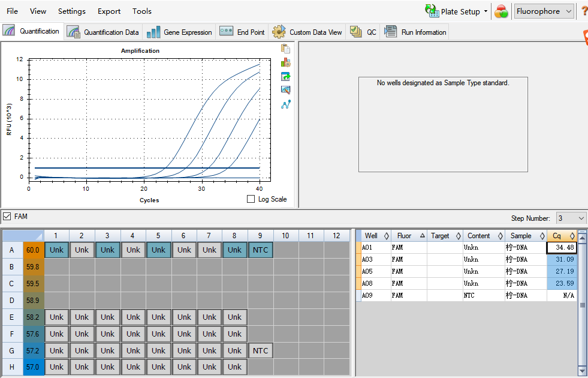
Task: Switch to the Gene Expression tab
Action: point(179,32)
